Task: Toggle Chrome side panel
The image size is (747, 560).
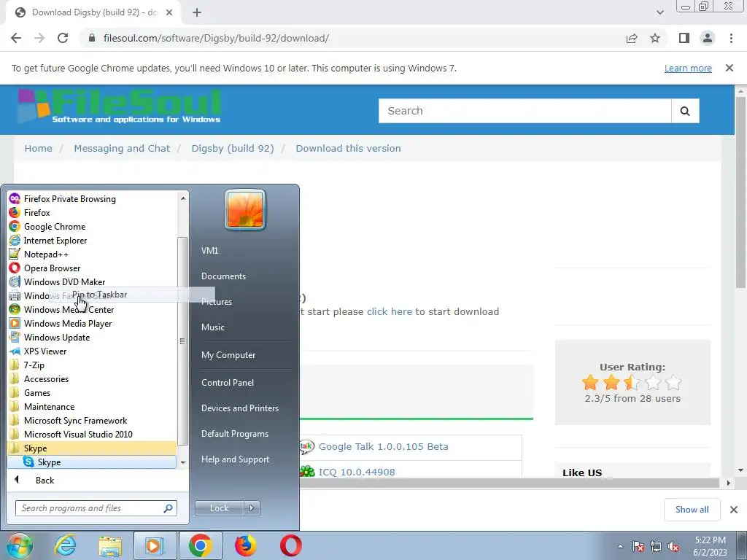Action: pyautogui.click(x=684, y=38)
